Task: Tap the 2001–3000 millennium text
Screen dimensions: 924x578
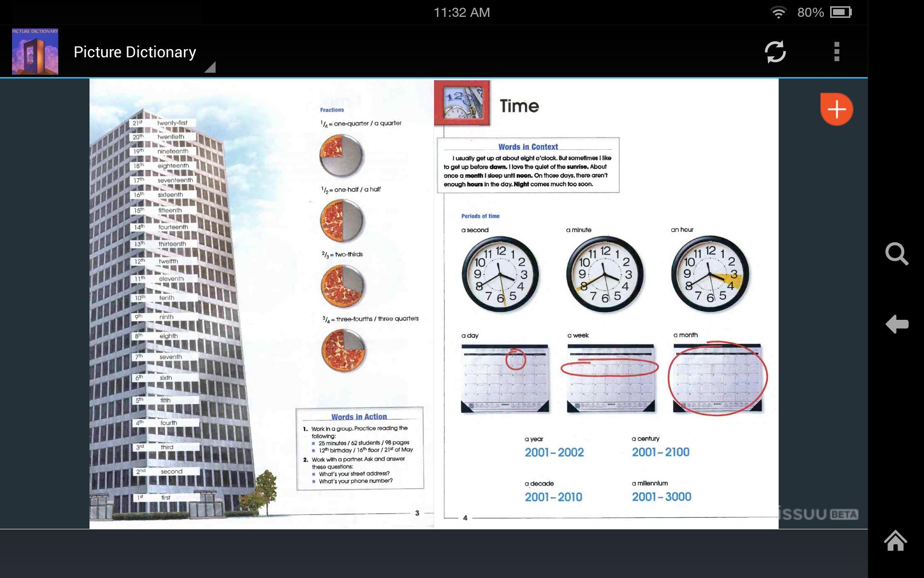Action: (x=661, y=497)
